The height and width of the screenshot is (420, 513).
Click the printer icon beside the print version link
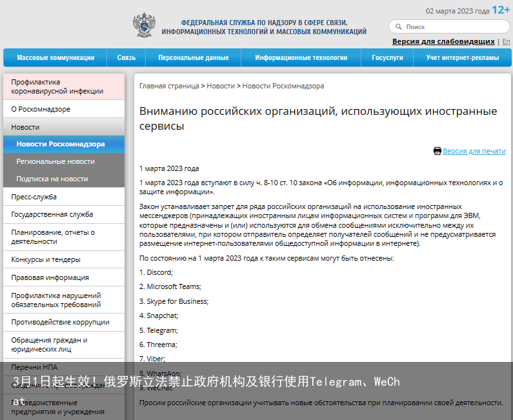pyautogui.click(x=437, y=151)
